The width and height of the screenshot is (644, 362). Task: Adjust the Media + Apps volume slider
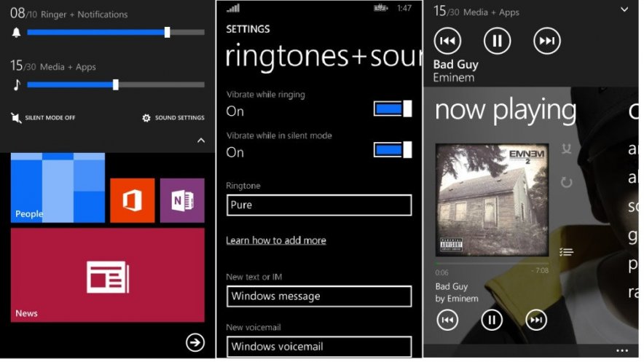tap(116, 84)
